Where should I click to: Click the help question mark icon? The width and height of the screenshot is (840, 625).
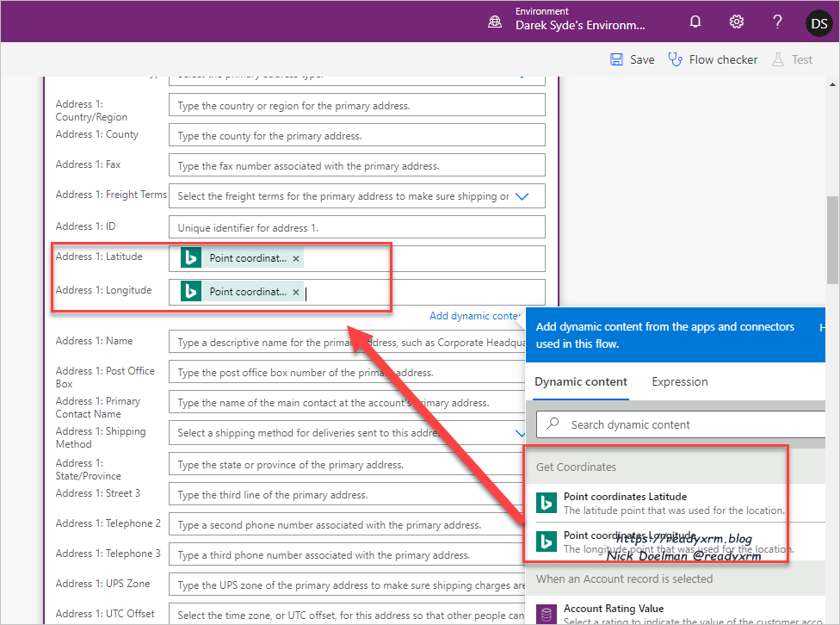[777, 22]
